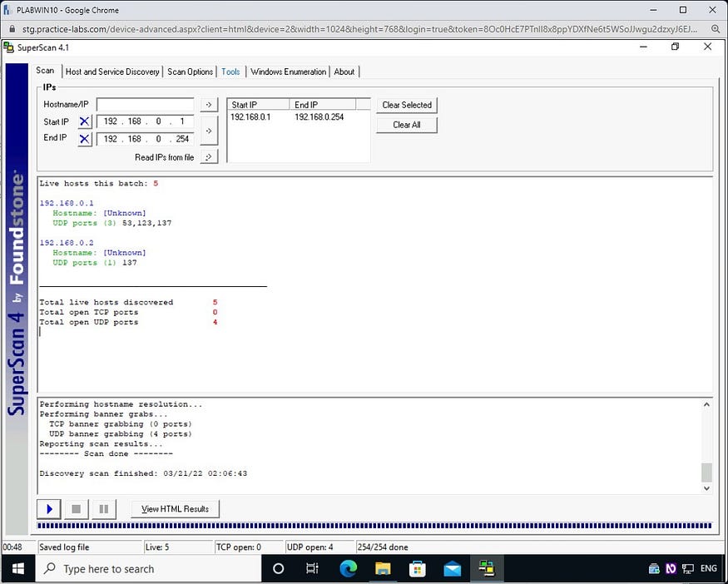Click the Clear All button
This screenshot has width=728, height=584.
[x=407, y=125]
